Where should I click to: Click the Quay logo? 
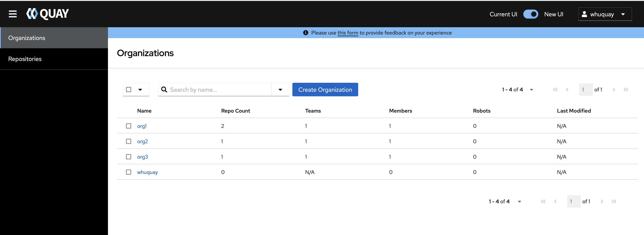click(47, 14)
